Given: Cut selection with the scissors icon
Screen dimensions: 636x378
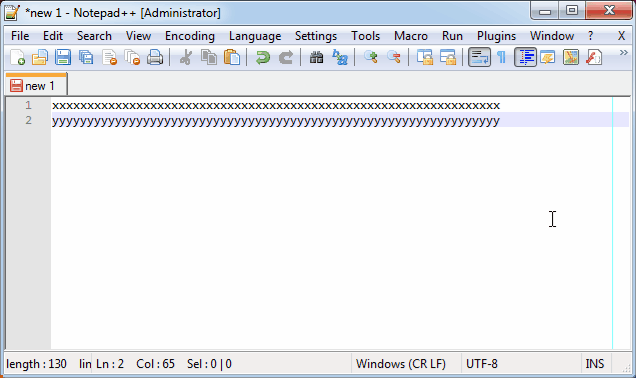Looking at the screenshot, I should (x=186, y=57).
